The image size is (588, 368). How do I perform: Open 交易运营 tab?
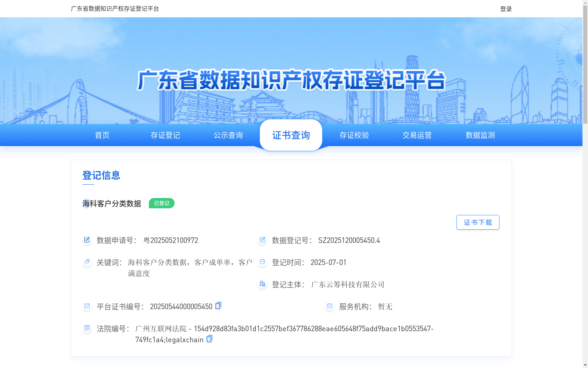pyautogui.click(x=417, y=135)
